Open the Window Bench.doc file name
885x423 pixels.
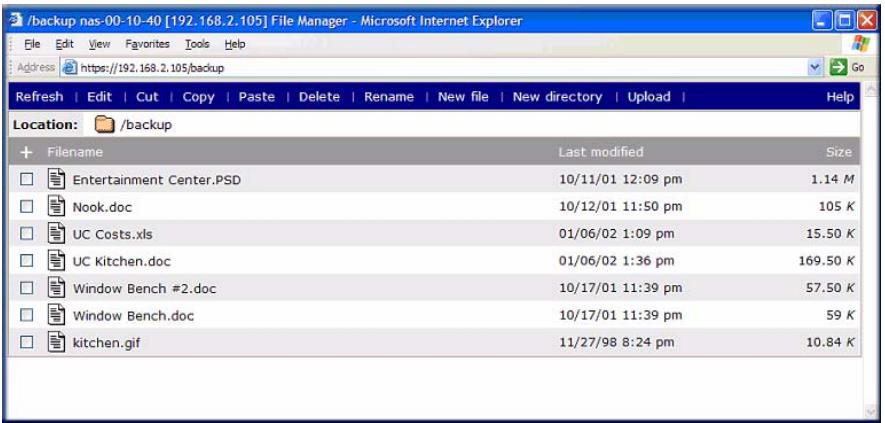[133, 316]
